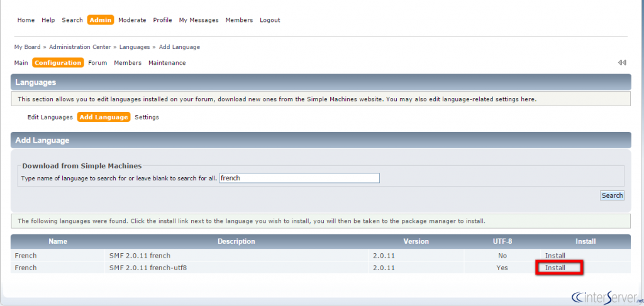This screenshot has height=306, width=644.
Task: Select the Admin menu item
Action: click(101, 20)
